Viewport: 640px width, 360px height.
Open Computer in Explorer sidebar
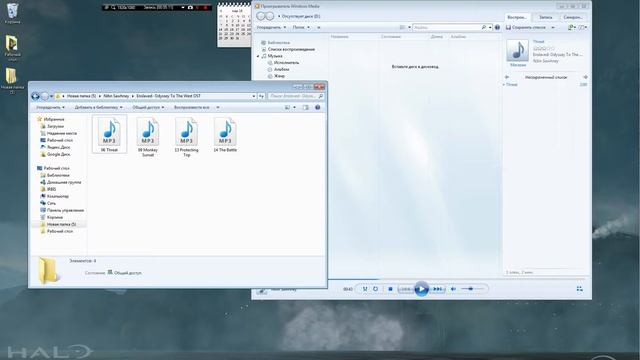pos(55,196)
